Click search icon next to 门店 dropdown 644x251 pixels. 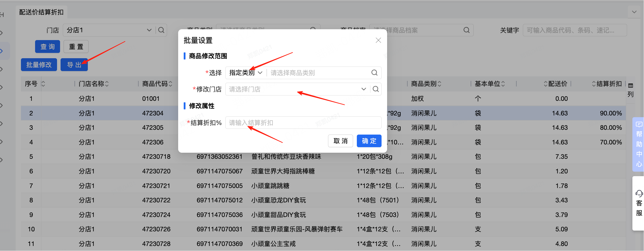[x=161, y=30]
